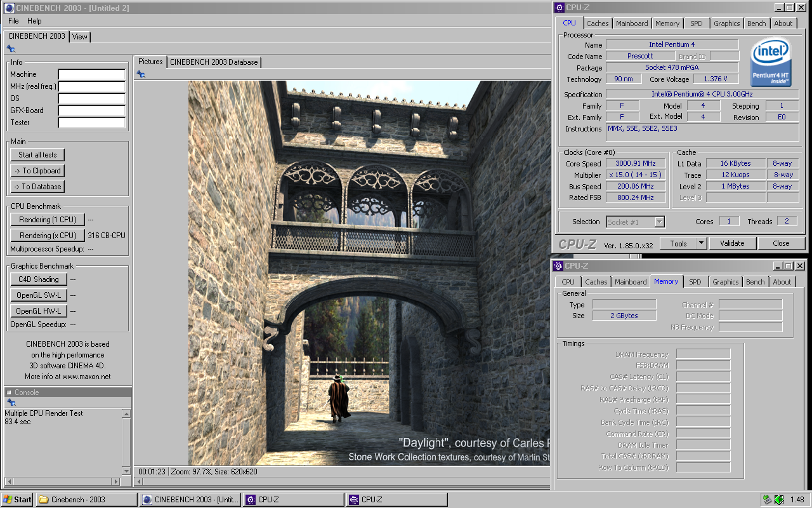The image size is (812, 508).
Task: Open Memory tab in top CPU-Z window
Action: pos(667,23)
